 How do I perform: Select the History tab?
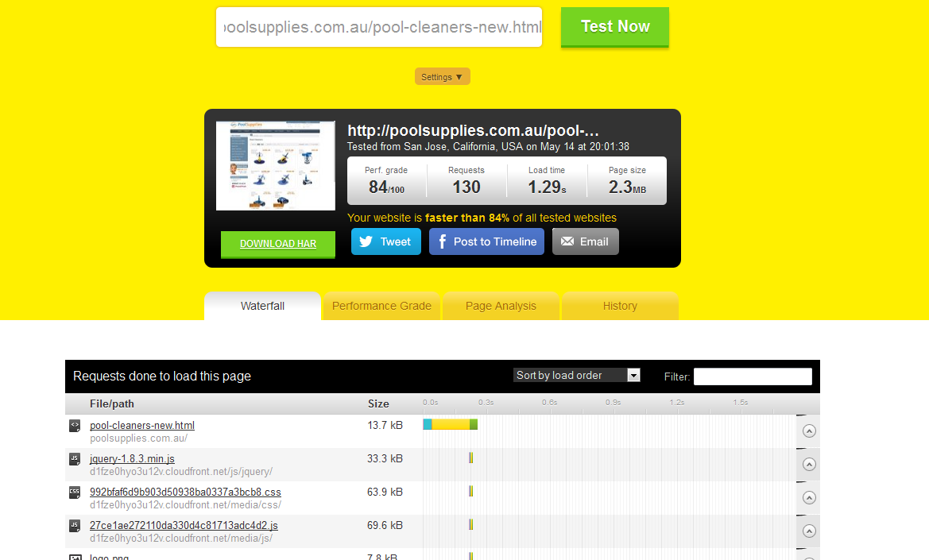[620, 306]
